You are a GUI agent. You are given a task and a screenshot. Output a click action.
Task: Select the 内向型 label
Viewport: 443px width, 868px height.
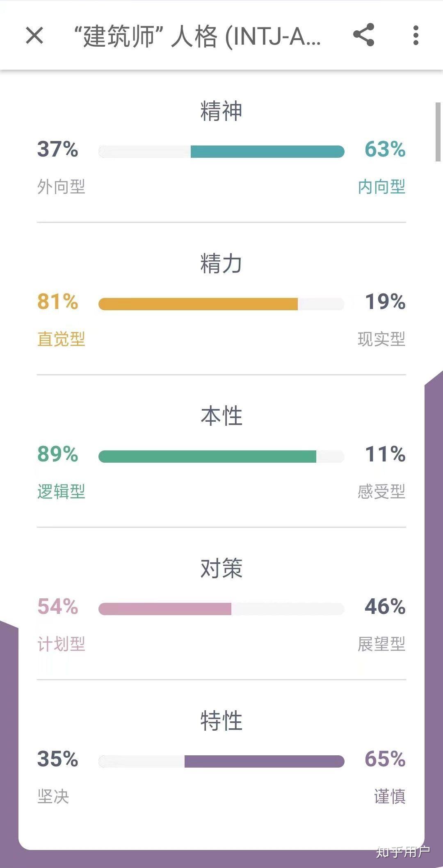381,187
